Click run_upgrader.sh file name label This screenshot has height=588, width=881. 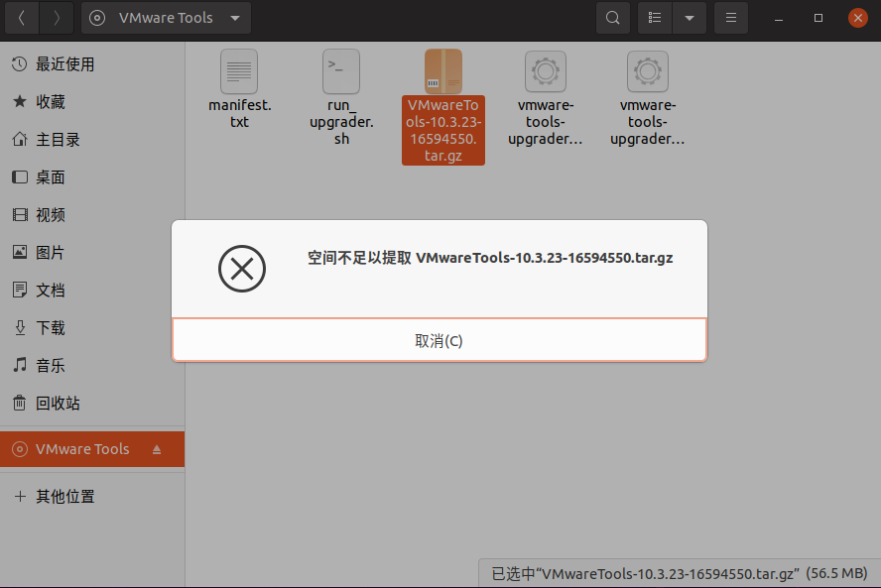(x=341, y=122)
